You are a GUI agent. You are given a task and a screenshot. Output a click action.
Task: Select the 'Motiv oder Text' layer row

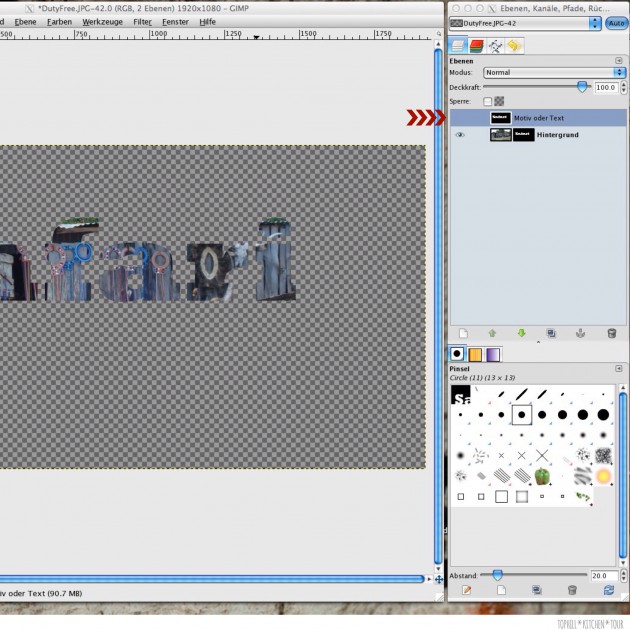coord(538,118)
